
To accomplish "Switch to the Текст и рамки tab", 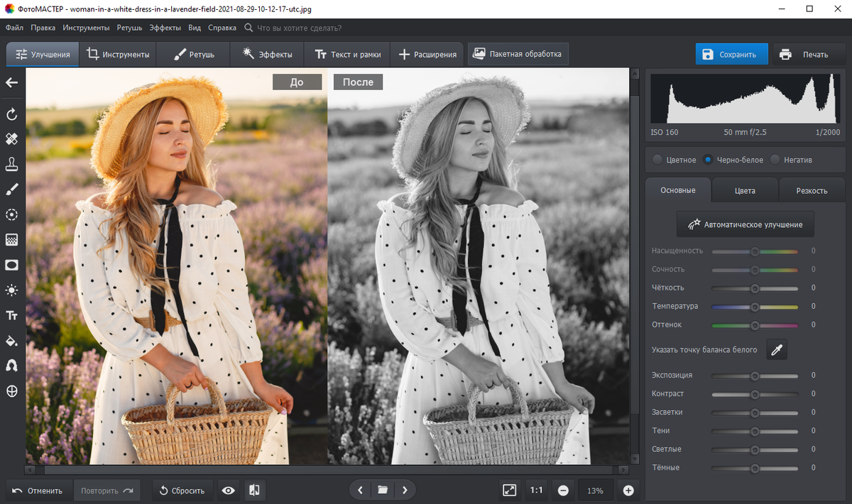I will (x=347, y=54).
